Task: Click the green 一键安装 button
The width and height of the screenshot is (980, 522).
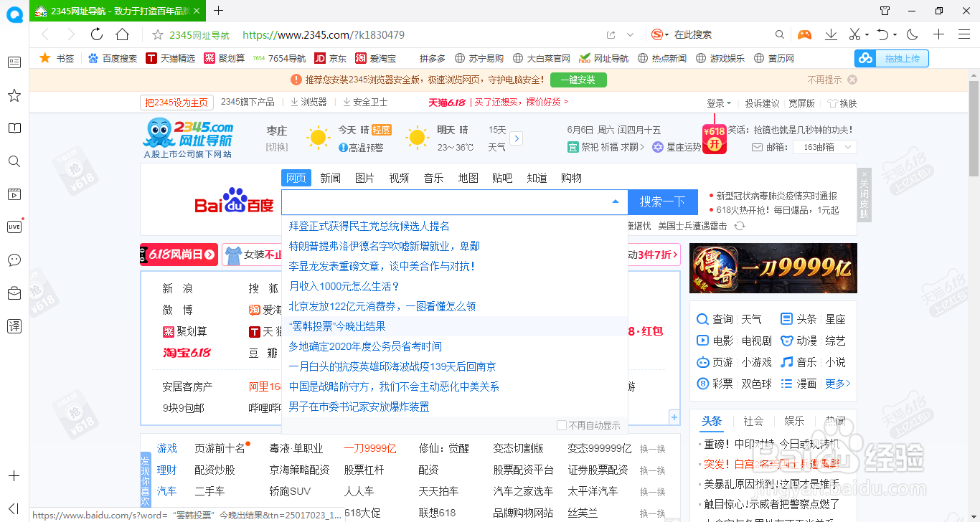Action: point(578,80)
